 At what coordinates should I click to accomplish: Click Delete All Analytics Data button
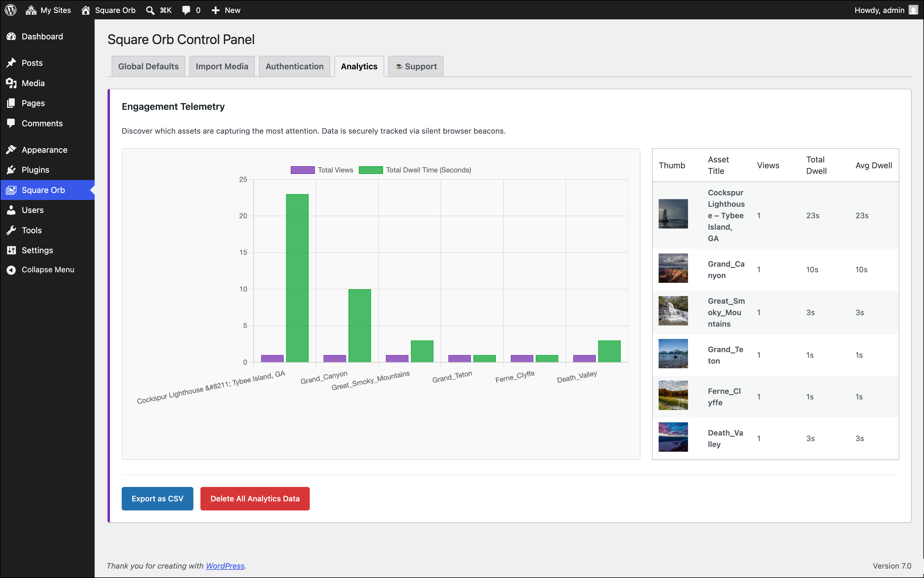255,498
